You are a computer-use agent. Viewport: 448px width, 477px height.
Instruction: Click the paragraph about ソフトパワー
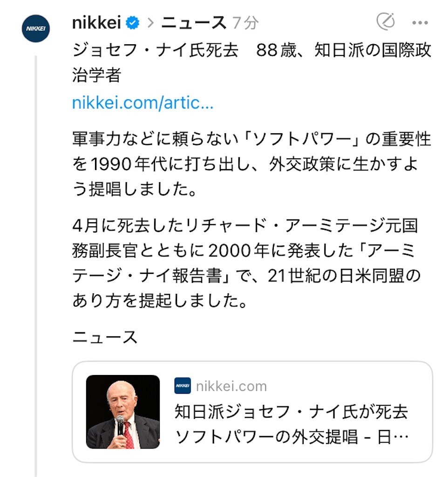click(x=251, y=164)
